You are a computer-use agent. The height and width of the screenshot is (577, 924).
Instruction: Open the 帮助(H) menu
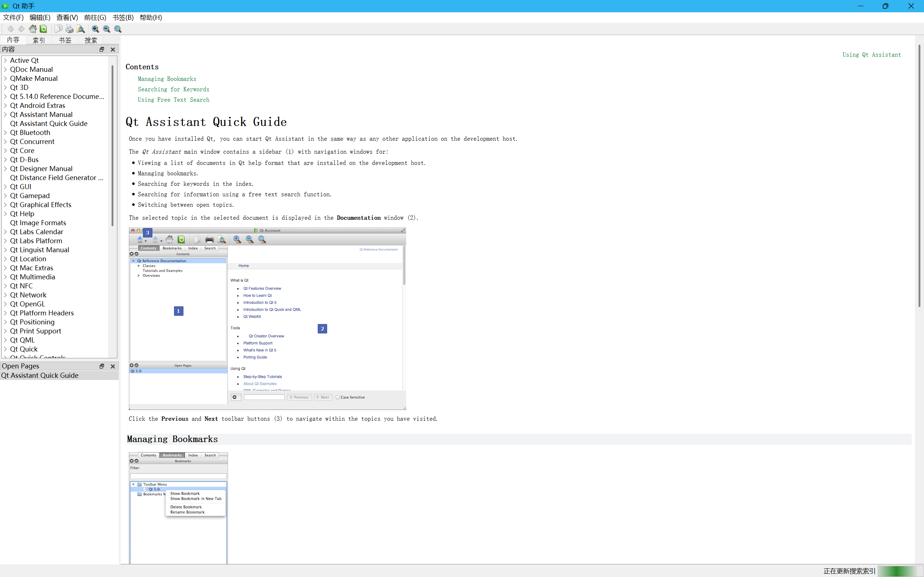click(151, 18)
